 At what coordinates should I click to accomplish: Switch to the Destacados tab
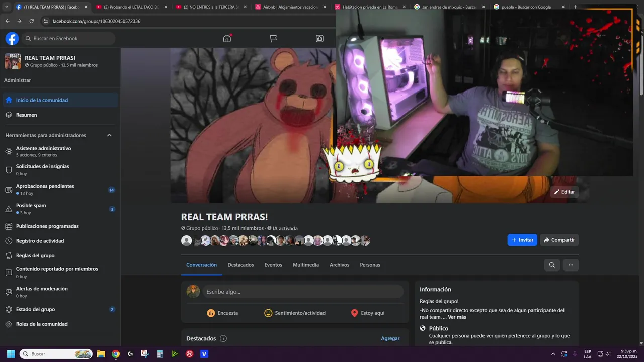[x=240, y=265]
